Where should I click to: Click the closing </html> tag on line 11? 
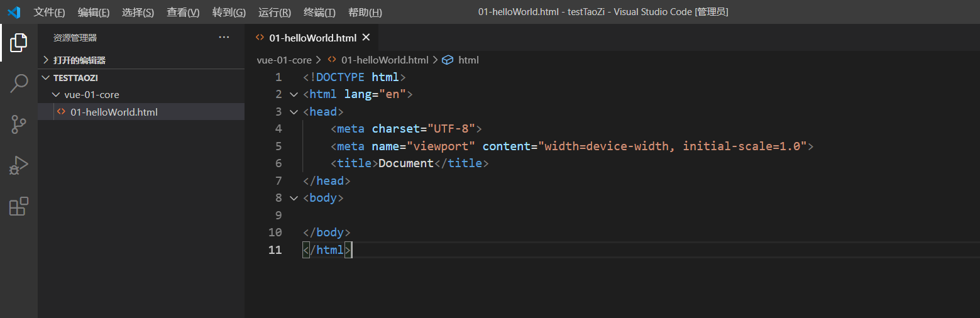pos(326,249)
